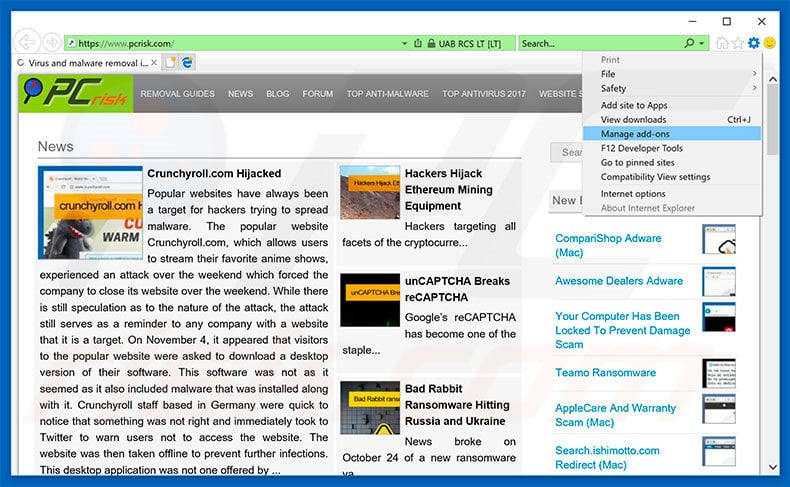
Task: Click the Internet Explorer edge icon beside tabs
Action: click(187, 62)
